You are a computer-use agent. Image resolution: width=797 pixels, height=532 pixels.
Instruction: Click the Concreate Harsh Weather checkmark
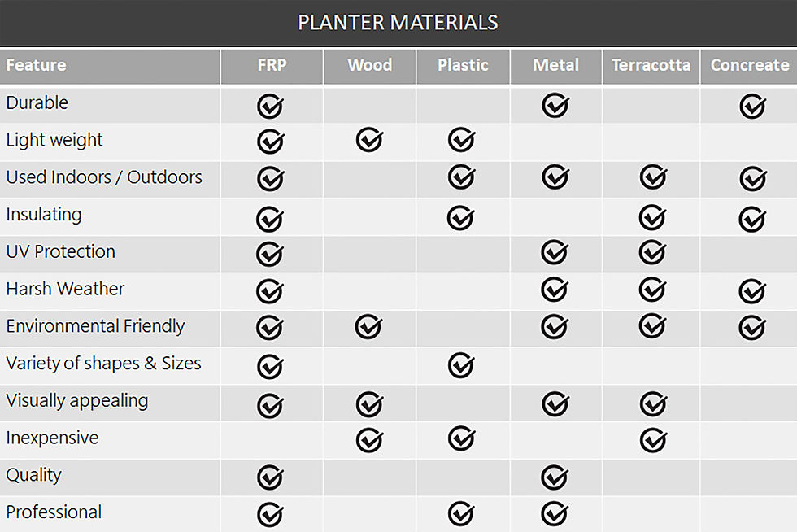(x=752, y=290)
